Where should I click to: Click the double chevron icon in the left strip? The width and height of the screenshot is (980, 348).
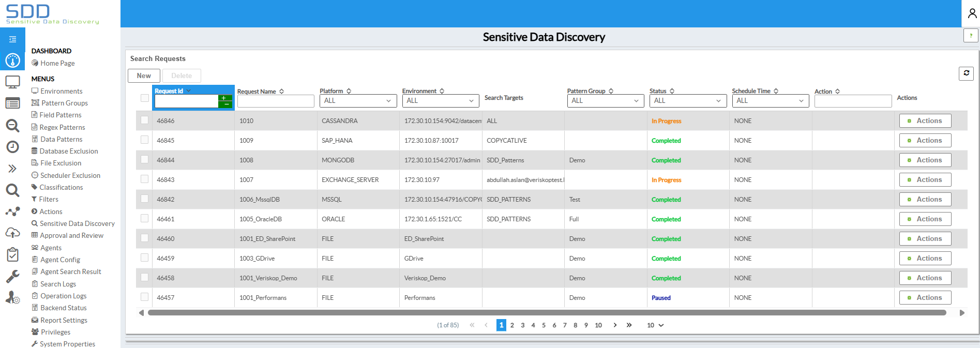[x=12, y=169]
